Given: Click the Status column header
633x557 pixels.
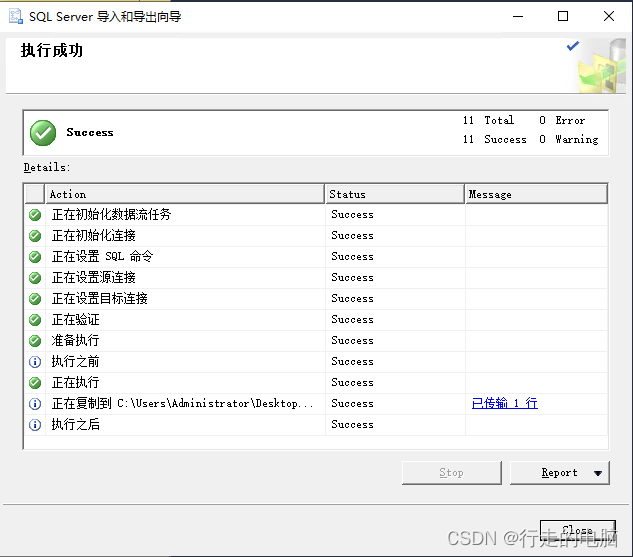Looking at the screenshot, I should (x=394, y=194).
